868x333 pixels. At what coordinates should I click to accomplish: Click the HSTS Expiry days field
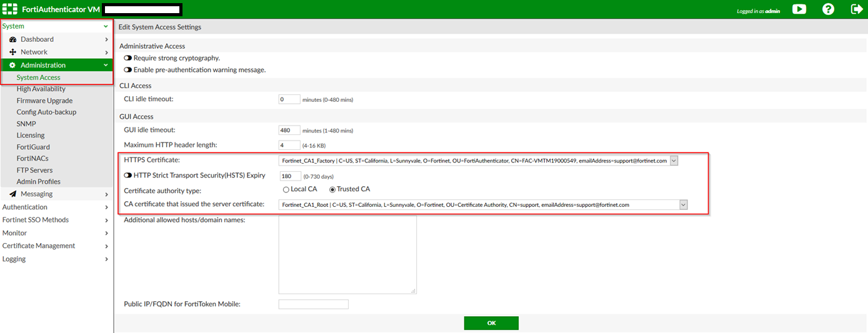pyautogui.click(x=289, y=176)
